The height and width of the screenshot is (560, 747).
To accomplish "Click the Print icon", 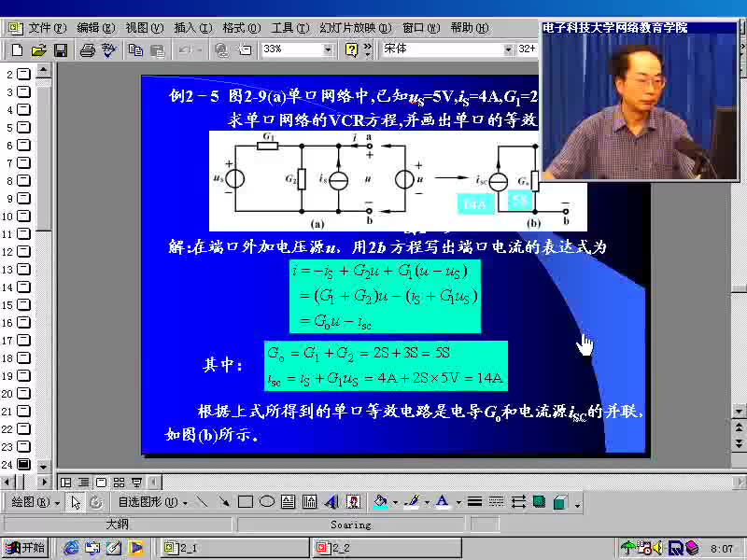I will [87, 49].
